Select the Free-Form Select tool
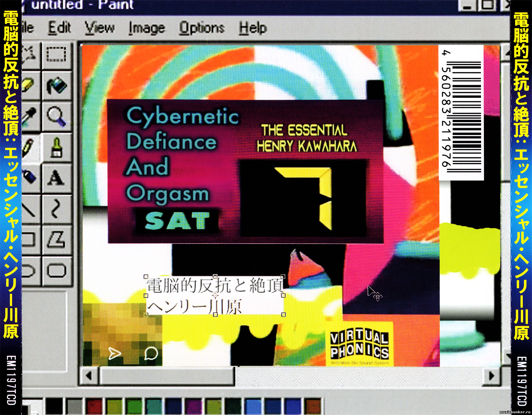 pos(30,56)
